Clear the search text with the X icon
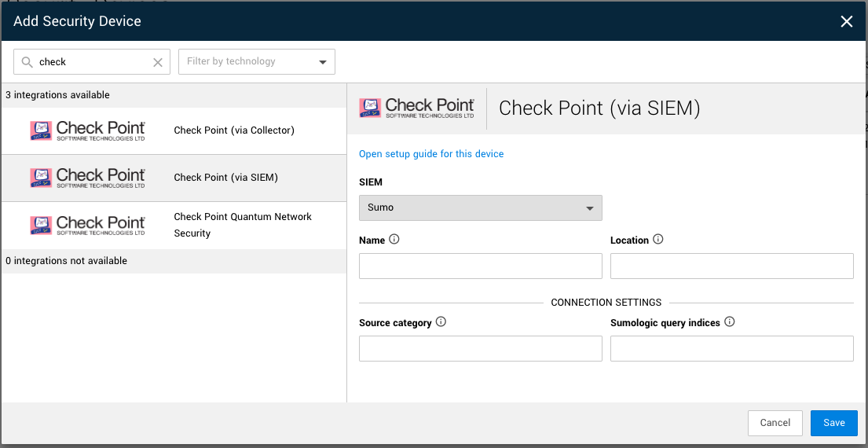The height and width of the screenshot is (448, 868). [158, 62]
